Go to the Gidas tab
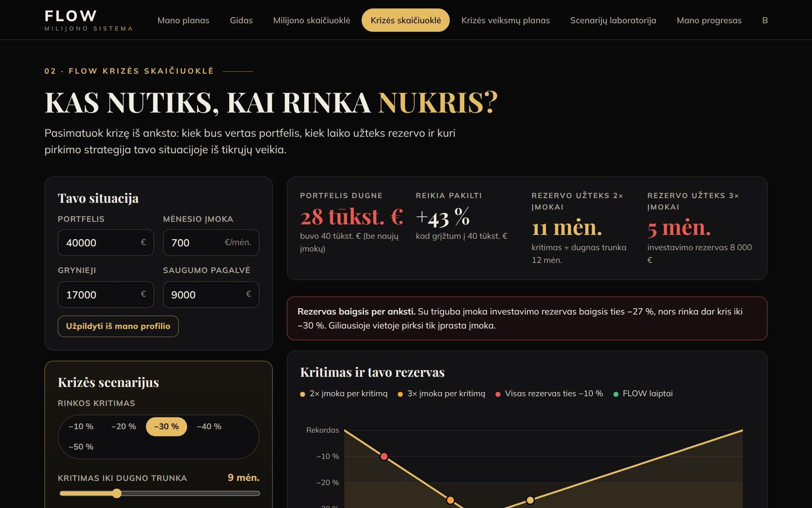 point(241,20)
